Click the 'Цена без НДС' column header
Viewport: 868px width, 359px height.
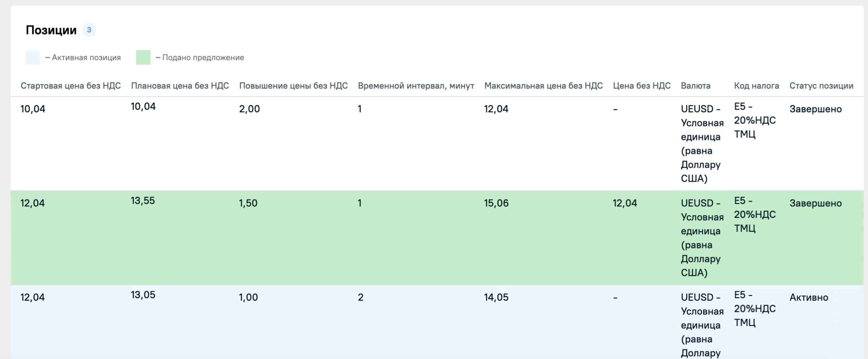pos(642,86)
